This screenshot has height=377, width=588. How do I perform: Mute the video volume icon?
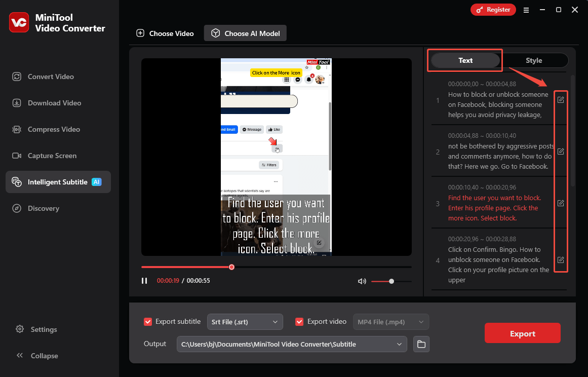[x=362, y=281]
